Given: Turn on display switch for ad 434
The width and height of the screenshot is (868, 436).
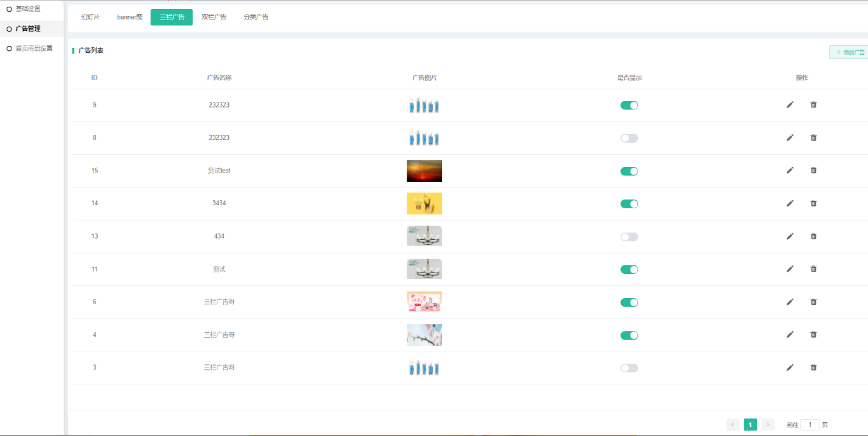Looking at the screenshot, I should (x=629, y=237).
